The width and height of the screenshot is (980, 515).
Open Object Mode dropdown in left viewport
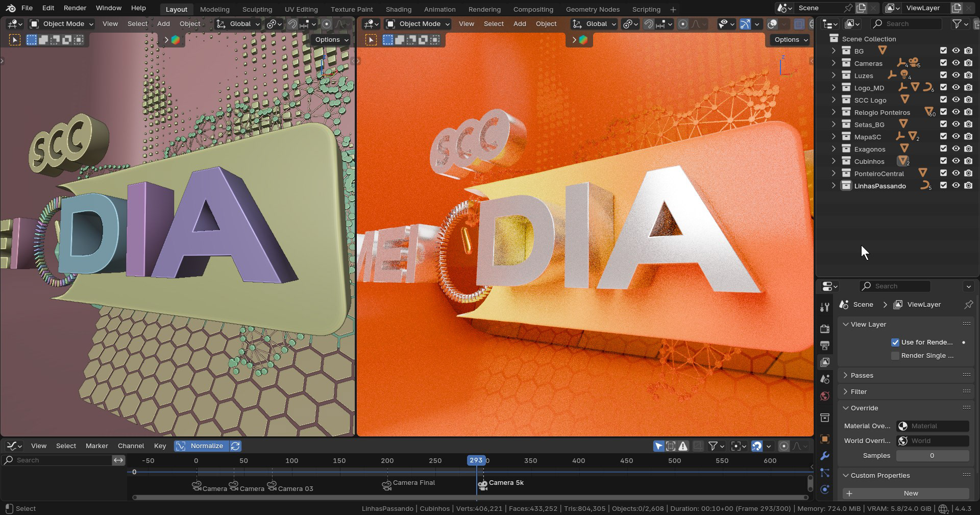[61, 24]
